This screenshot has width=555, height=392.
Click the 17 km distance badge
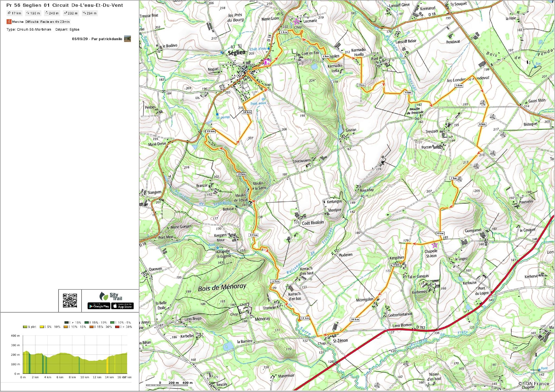(14, 13)
